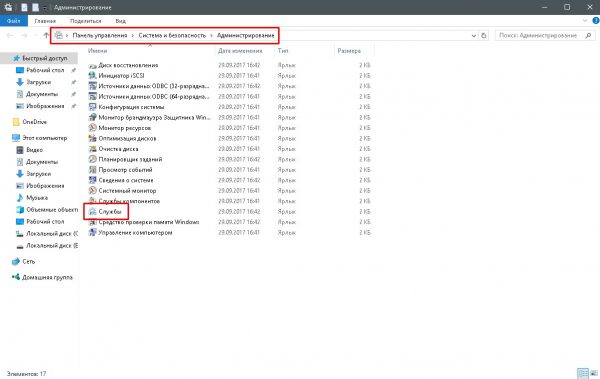
Task: Go forward with the forward arrow
Action: click(24, 35)
